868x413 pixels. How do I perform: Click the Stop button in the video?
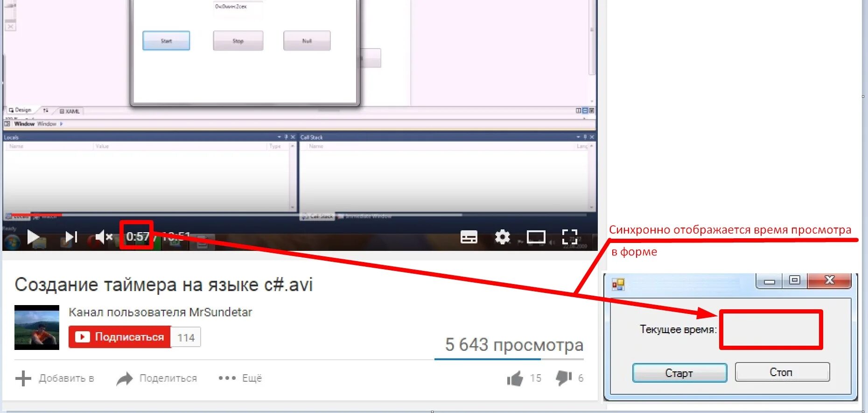tap(238, 41)
